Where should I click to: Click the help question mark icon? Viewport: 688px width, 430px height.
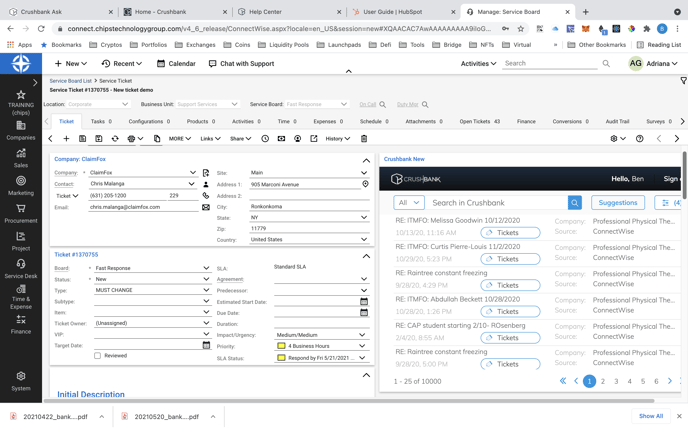point(640,139)
